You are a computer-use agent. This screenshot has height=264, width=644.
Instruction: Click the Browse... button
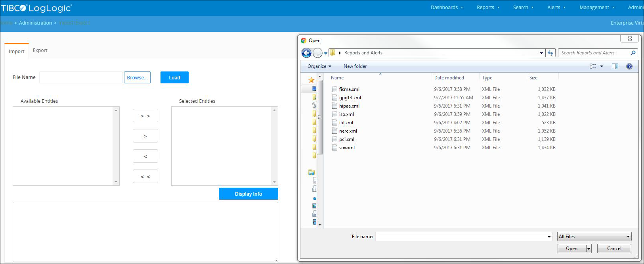(x=137, y=77)
